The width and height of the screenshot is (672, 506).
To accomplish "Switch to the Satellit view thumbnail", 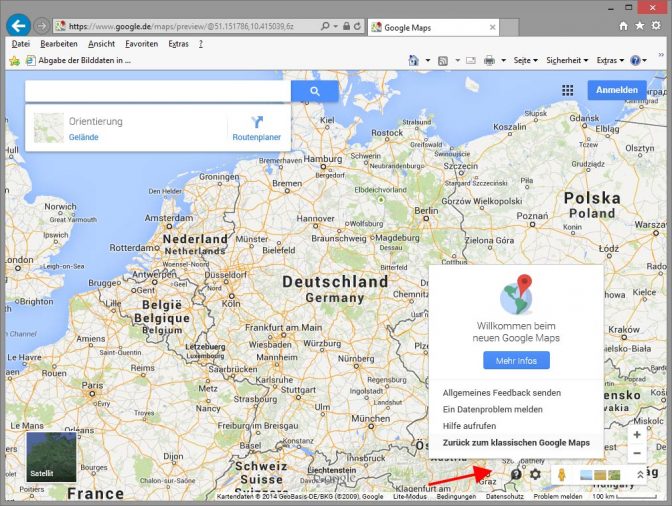I will [51, 457].
